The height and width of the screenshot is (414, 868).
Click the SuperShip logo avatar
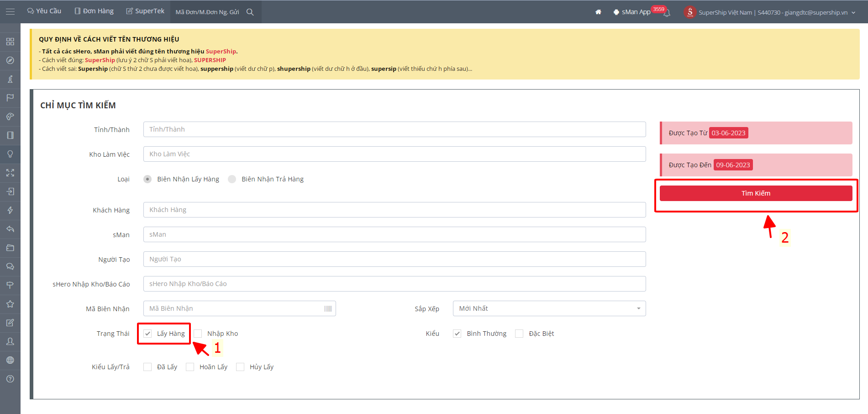click(690, 12)
